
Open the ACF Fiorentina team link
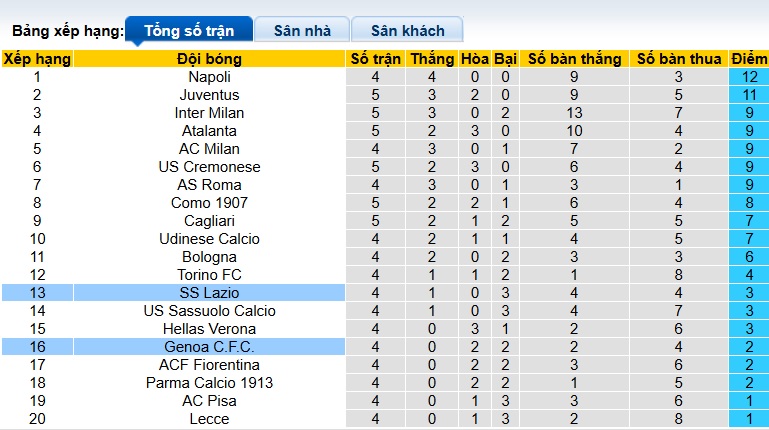tap(209, 365)
